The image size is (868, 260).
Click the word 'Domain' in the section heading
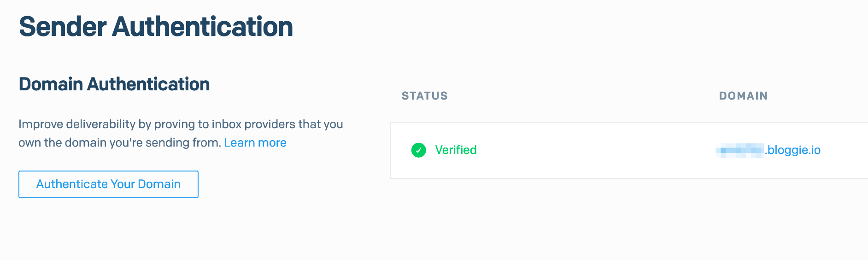tap(51, 84)
